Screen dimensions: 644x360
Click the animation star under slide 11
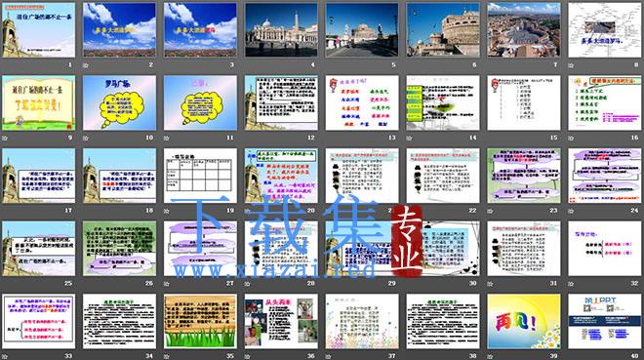point(166,139)
